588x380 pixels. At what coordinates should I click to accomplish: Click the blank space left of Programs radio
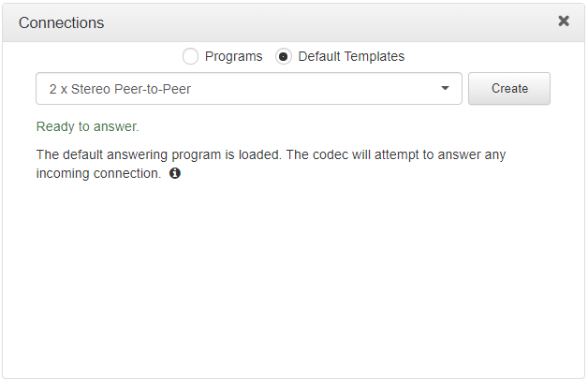pos(103,56)
